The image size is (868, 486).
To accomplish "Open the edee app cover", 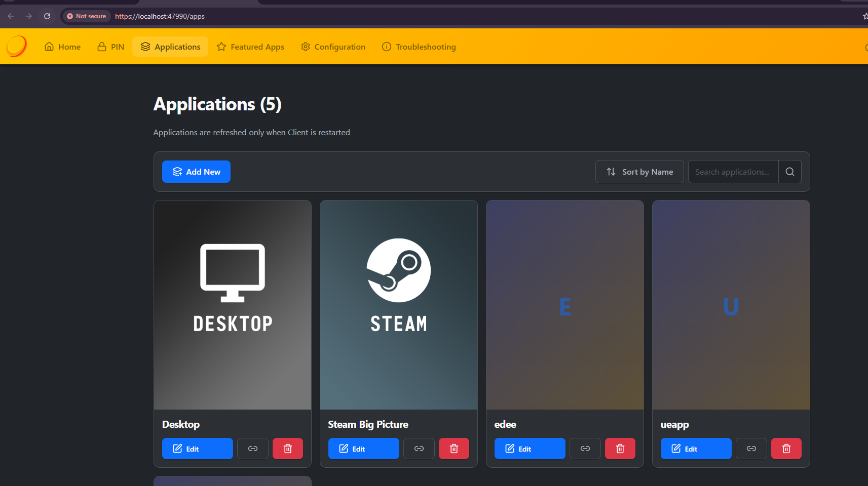I will (x=565, y=305).
